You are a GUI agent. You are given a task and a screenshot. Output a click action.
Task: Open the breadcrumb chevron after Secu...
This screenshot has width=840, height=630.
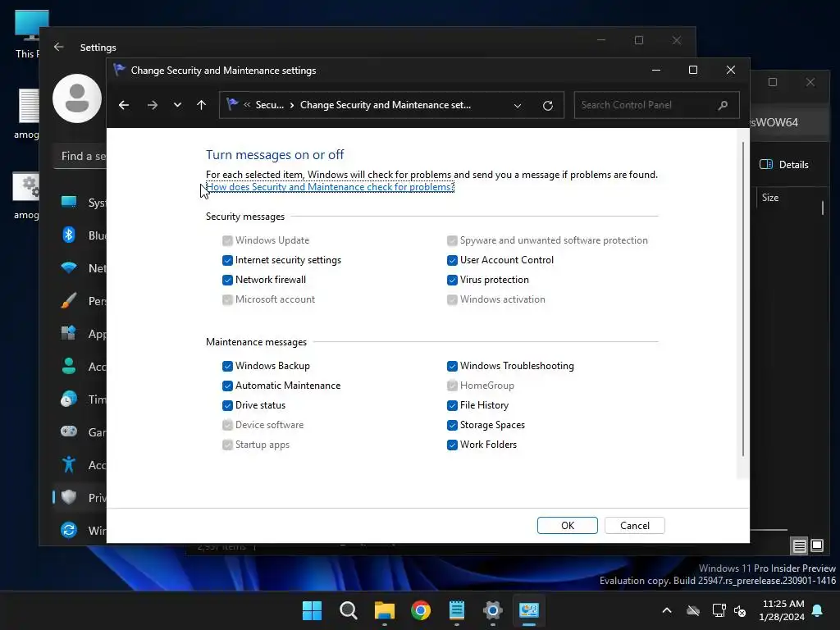click(x=292, y=105)
